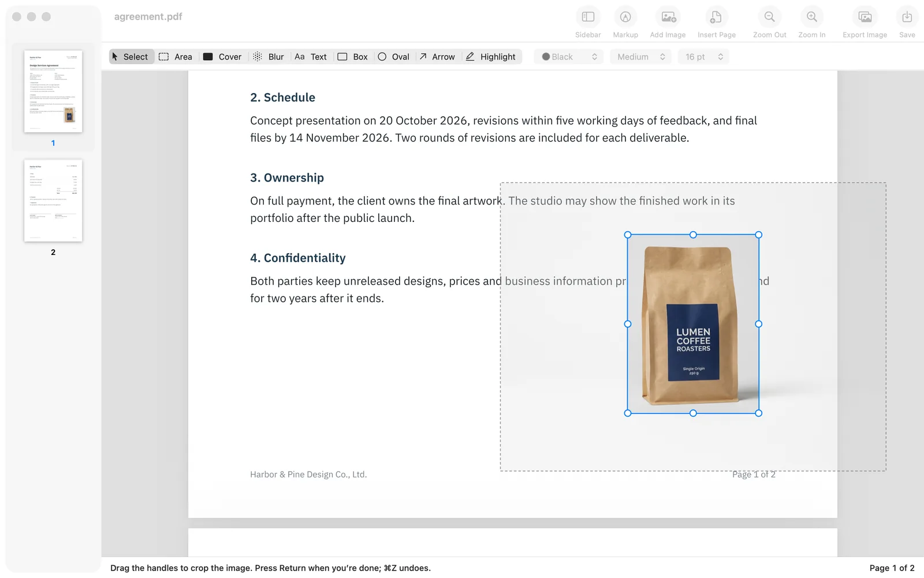This screenshot has height=578, width=924.
Task: Open the Medium line weight dropdown
Action: 641,57
